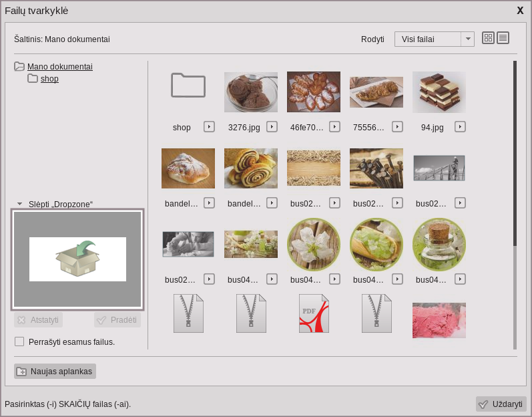Open the shop folder icon in file grid
The width and height of the screenshot is (532, 417).
188,86
